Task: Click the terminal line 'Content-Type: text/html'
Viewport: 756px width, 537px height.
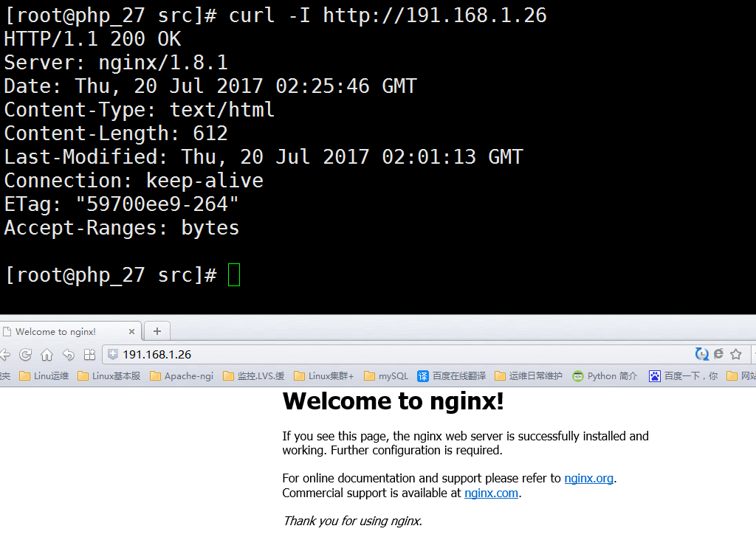Action: [140, 110]
